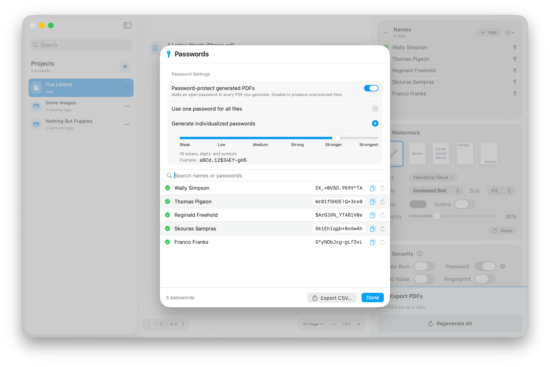The height and width of the screenshot is (367, 550).
Task: Click key icon beside Reginald Freehold name
Action: click(515, 71)
